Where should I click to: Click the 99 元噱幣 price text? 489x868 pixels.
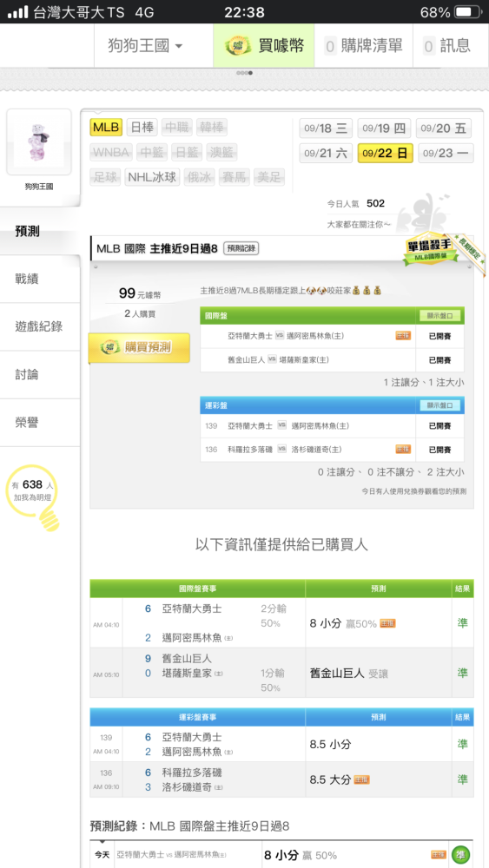tap(140, 293)
